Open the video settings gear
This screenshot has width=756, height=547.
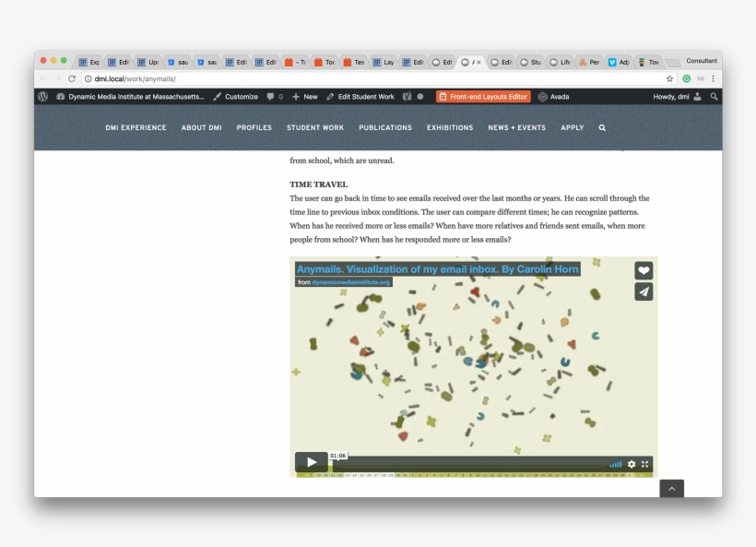tap(632, 464)
